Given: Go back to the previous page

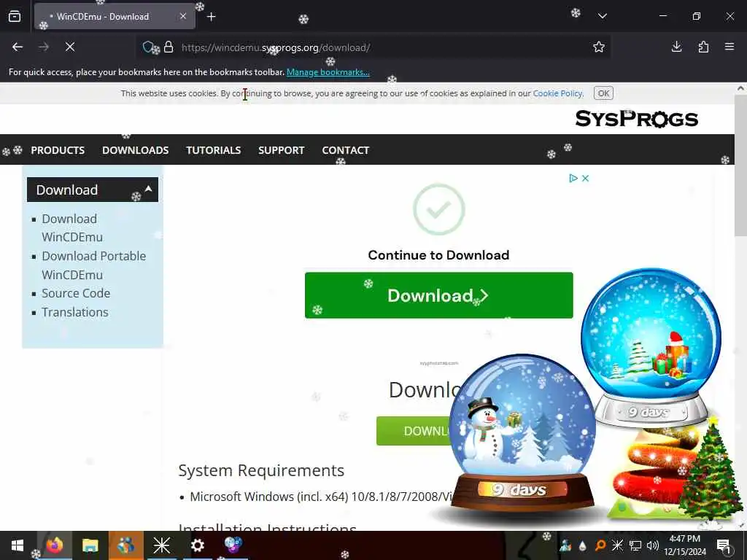Looking at the screenshot, I should click(18, 47).
